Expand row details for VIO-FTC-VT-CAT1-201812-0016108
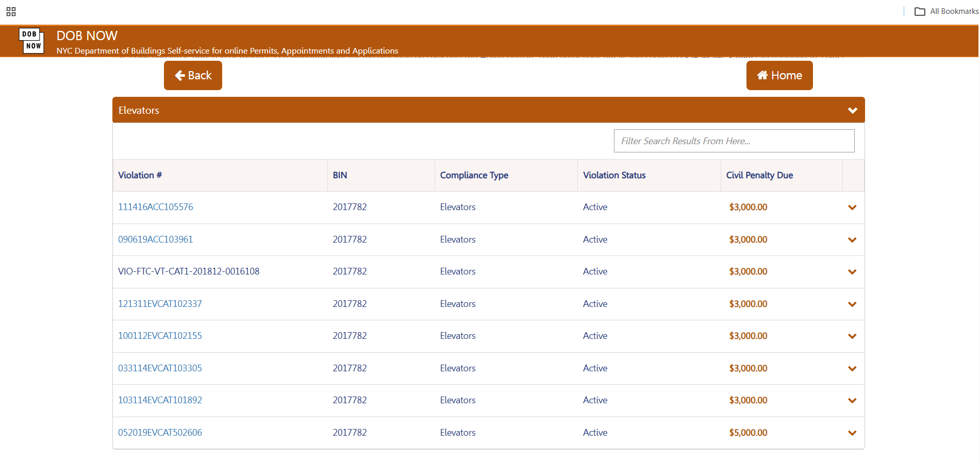The image size is (980, 464). [x=852, y=272]
